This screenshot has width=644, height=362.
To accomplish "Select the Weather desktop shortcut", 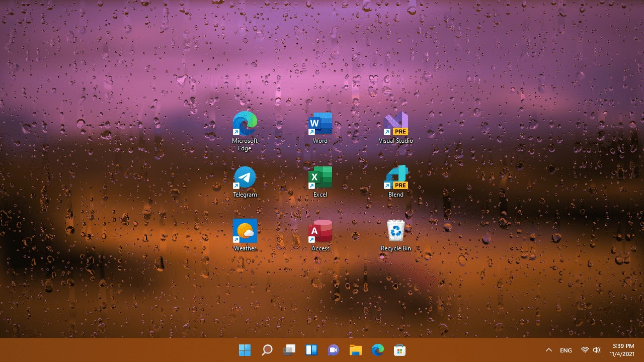I will tap(245, 235).
